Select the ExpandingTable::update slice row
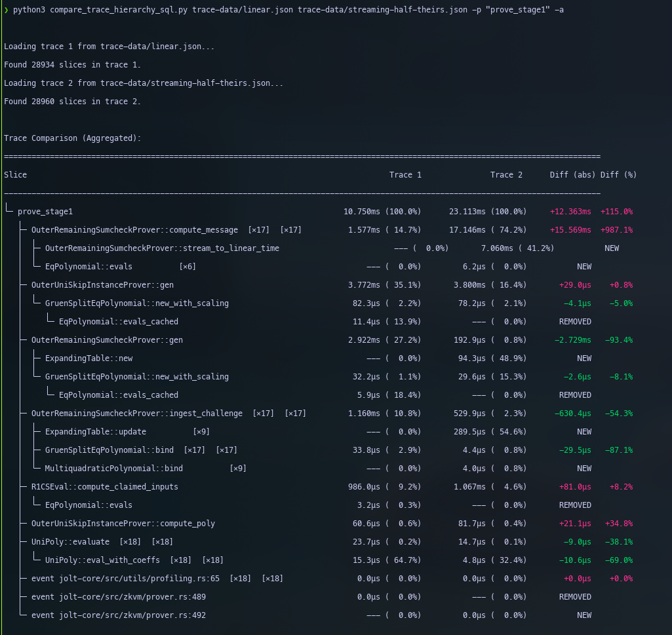 click(95, 432)
